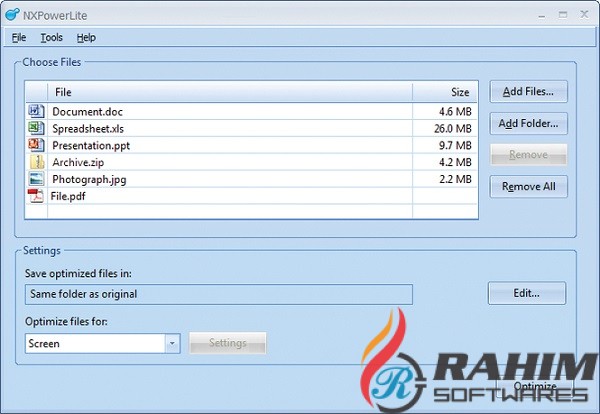The image size is (600, 414).
Task: Open the Help menu
Action: (x=86, y=37)
